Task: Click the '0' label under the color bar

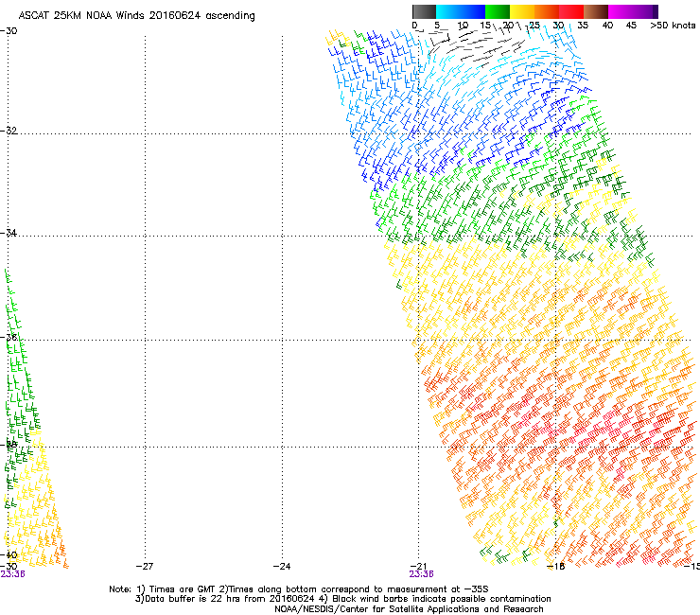Action: (414, 26)
